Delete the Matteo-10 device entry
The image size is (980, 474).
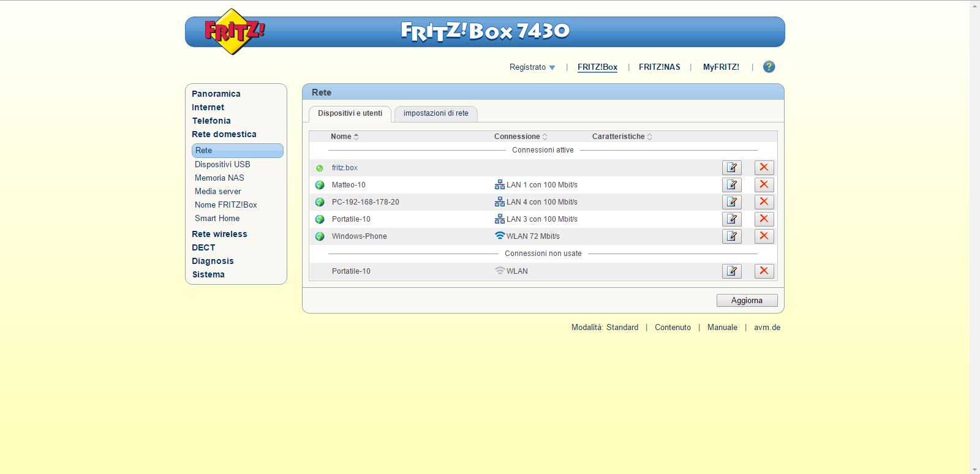[x=764, y=185]
